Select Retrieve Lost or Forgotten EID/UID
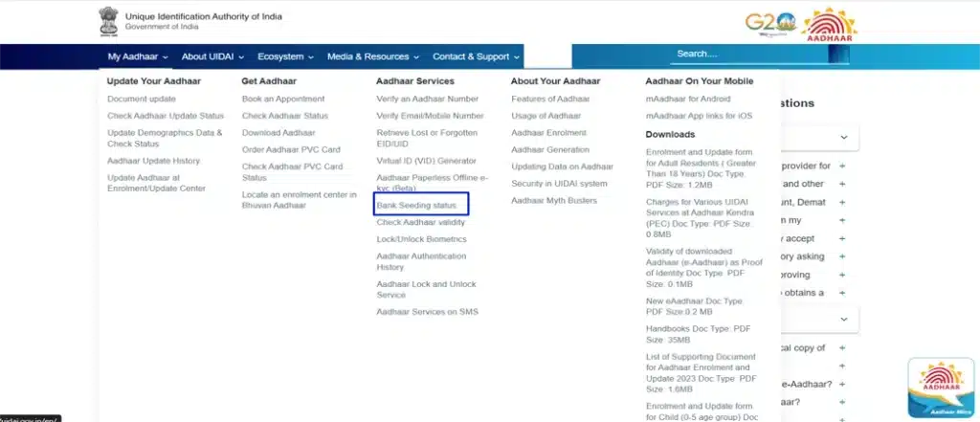The height and width of the screenshot is (422, 980). tap(427, 138)
